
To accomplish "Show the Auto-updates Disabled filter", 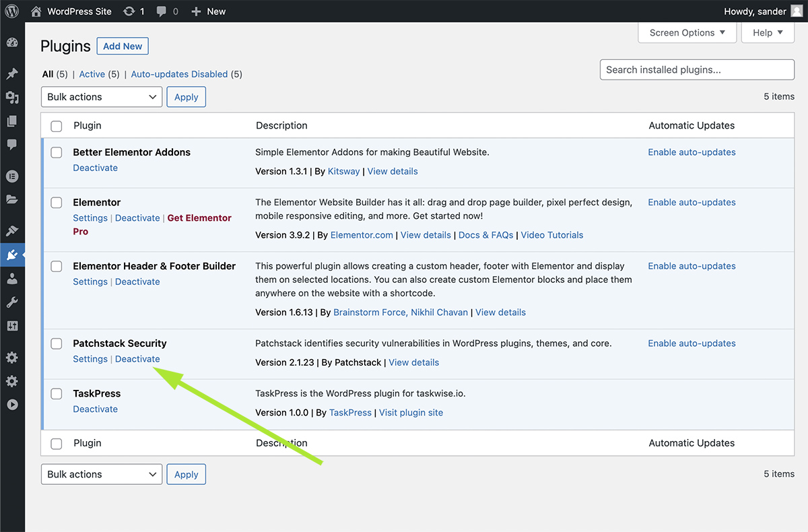I will pyautogui.click(x=179, y=74).
